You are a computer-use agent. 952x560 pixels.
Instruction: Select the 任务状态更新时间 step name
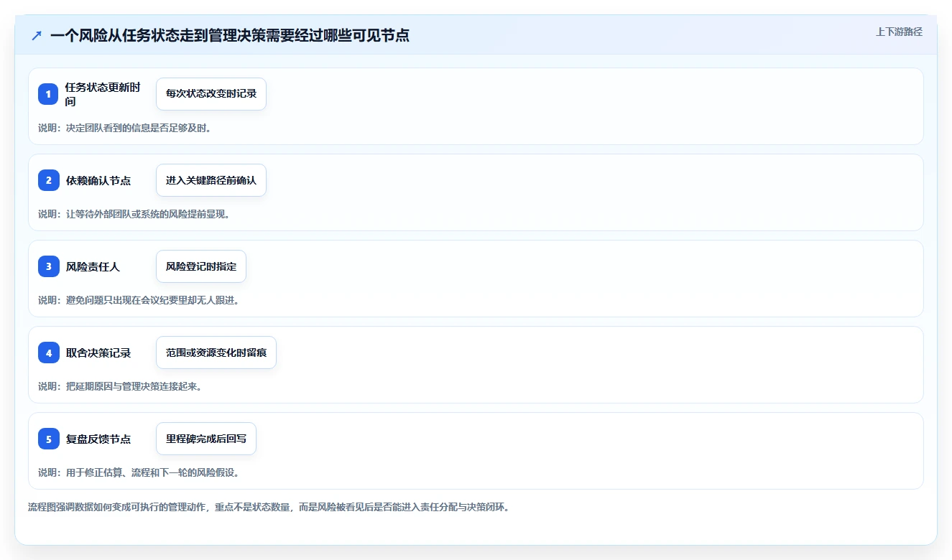(103, 94)
